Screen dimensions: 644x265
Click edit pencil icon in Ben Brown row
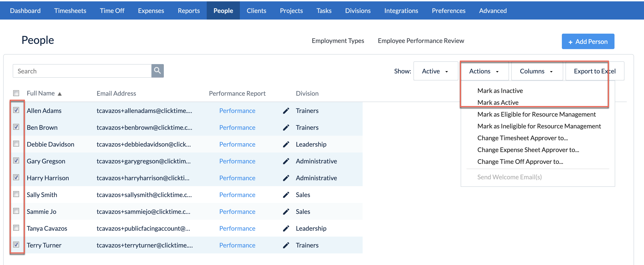pyautogui.click(x=286, y=127)
